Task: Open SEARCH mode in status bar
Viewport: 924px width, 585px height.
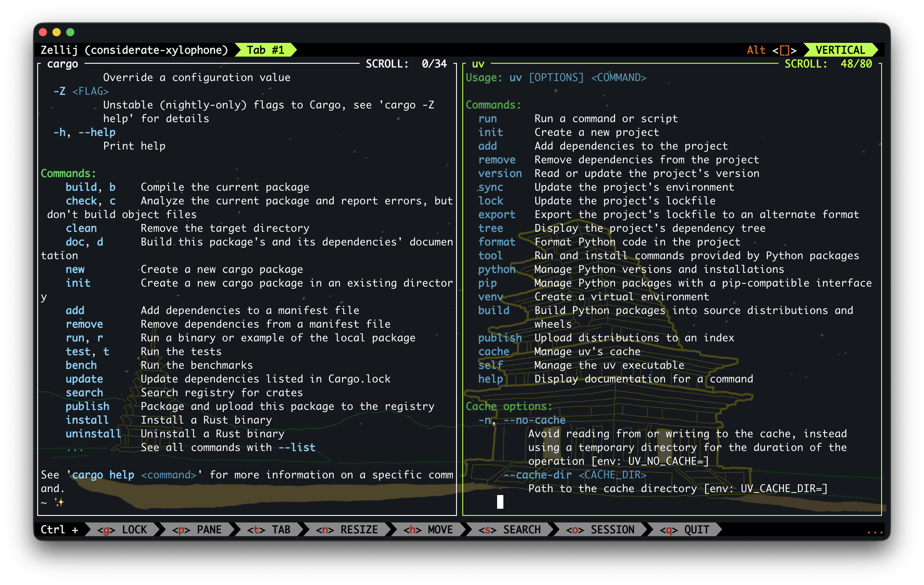Action: 509,530
